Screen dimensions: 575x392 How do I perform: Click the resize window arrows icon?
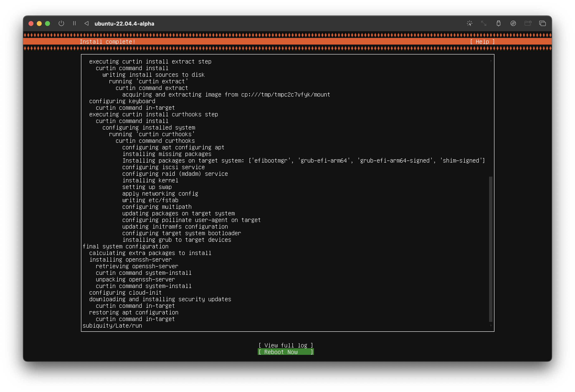[484, 24]
